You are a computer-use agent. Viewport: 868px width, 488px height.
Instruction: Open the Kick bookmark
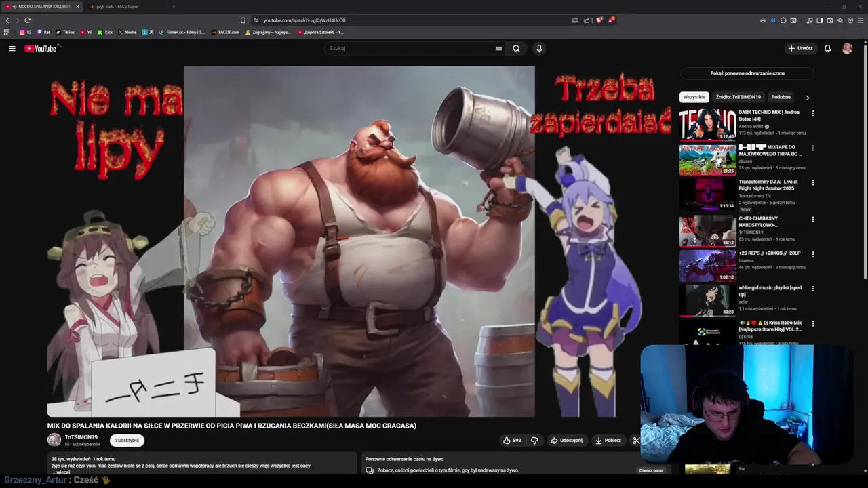pos(105,32)
